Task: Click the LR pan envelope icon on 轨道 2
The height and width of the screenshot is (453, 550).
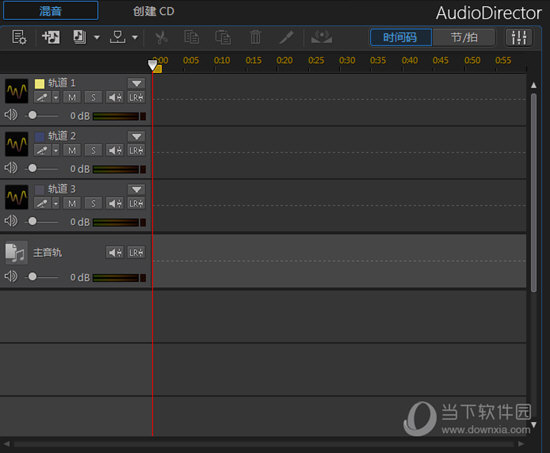Action: 136,150
